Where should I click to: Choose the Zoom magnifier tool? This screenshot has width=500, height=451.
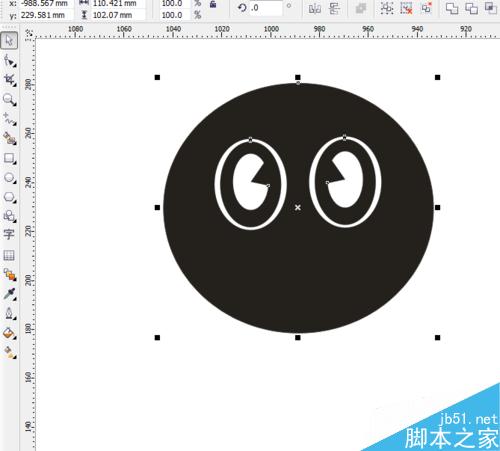pos(9,100)
